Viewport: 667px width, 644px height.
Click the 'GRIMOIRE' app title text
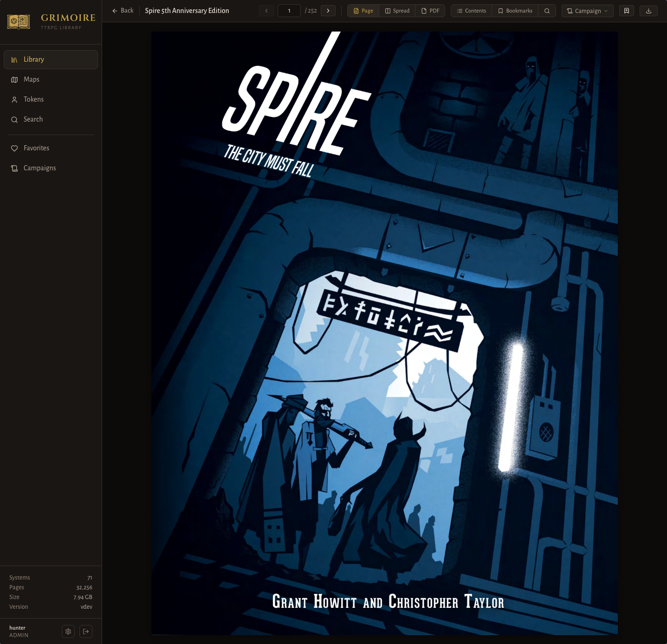click(x=68, y=18)
